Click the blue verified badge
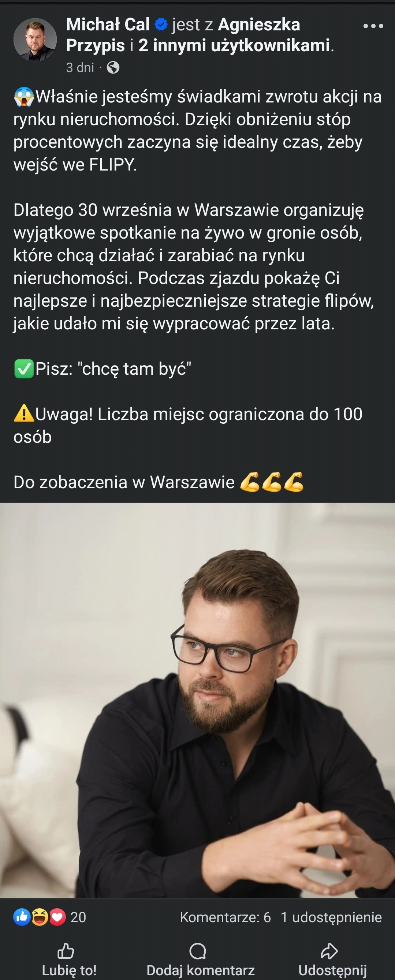 (161, 25)
